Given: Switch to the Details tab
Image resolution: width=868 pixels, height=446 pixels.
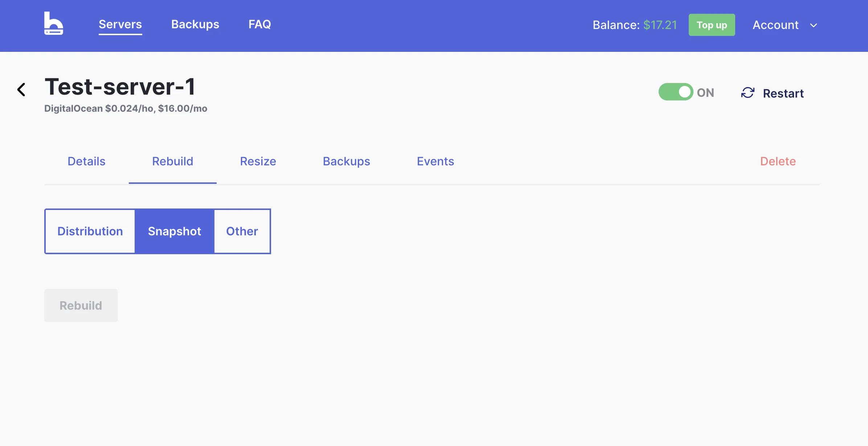Looking at the screenshot, I should pos(86,161).
